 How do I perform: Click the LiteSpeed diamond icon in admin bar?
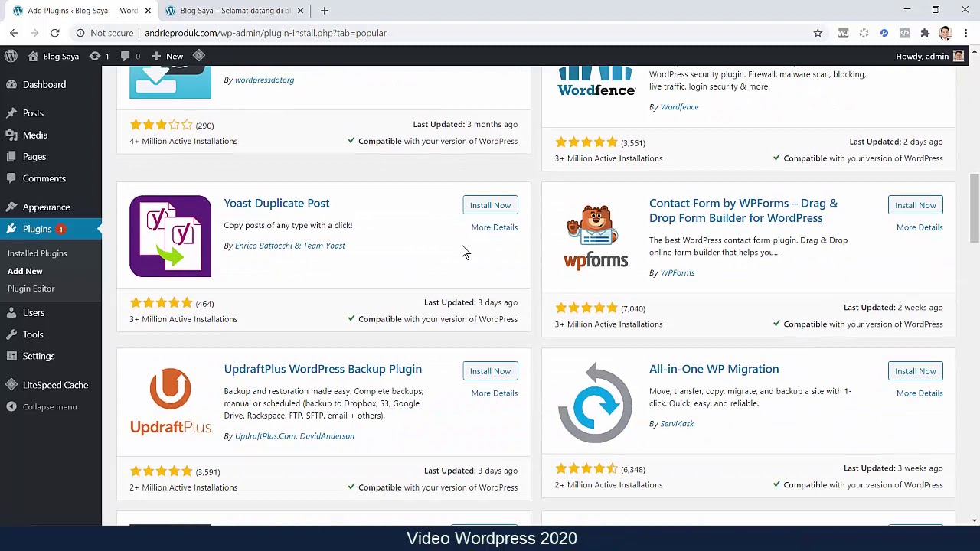(199, 56)
